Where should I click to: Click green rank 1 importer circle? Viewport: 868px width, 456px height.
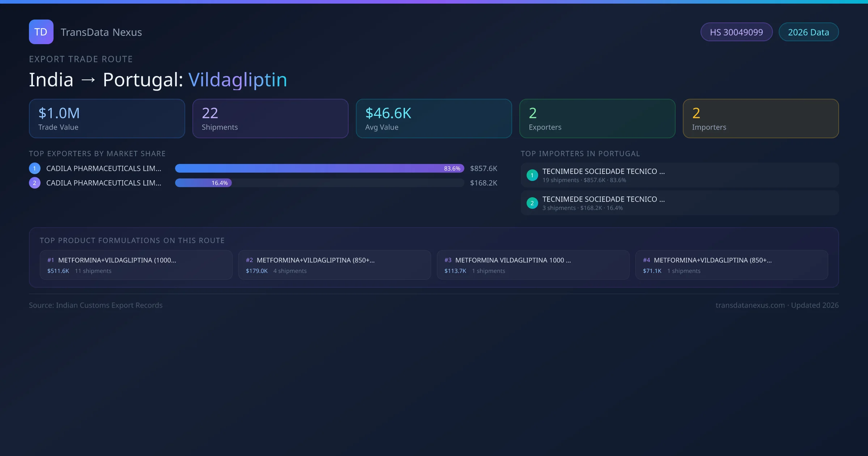click(532, 175)
